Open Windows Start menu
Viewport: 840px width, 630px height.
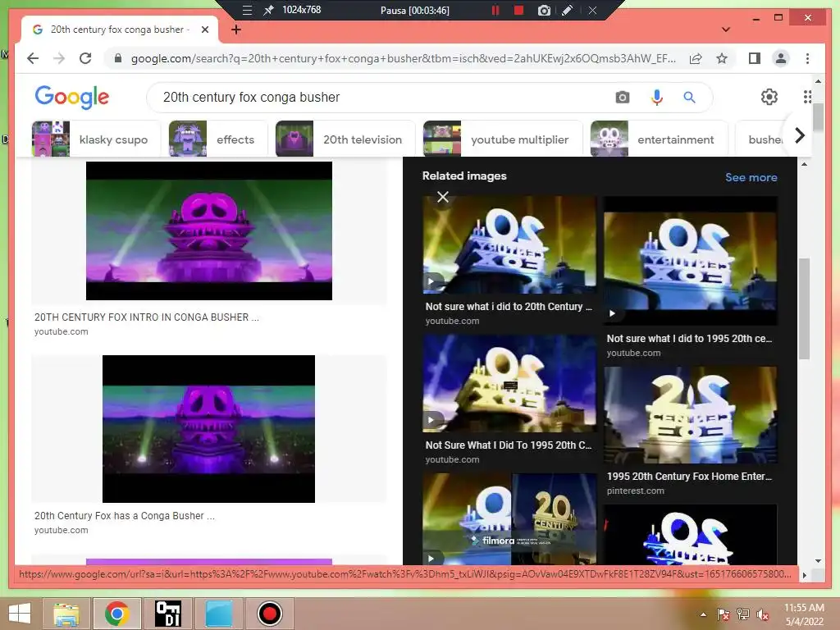coord(20,614)
